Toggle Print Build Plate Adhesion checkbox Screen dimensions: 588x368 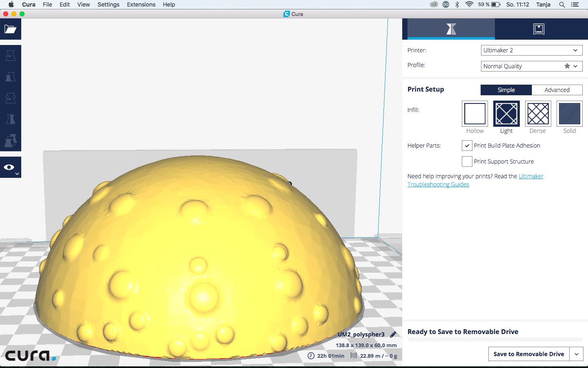click(467, 146)
